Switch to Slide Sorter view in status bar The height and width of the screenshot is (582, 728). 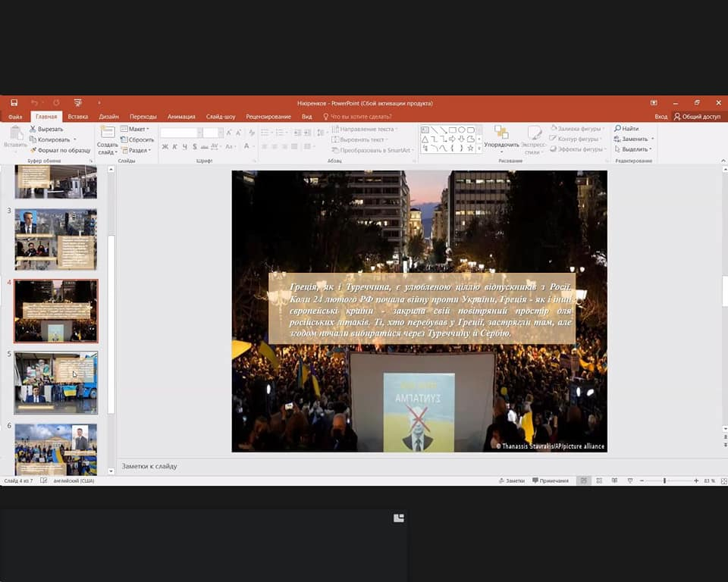point(598,480)
